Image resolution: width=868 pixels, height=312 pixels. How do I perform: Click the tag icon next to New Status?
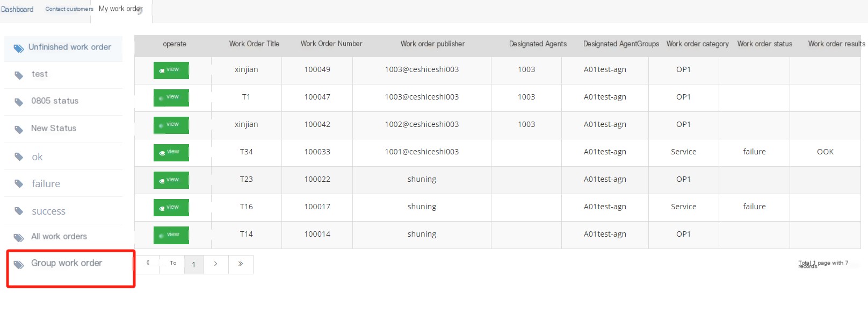click(x=19, y=130)
